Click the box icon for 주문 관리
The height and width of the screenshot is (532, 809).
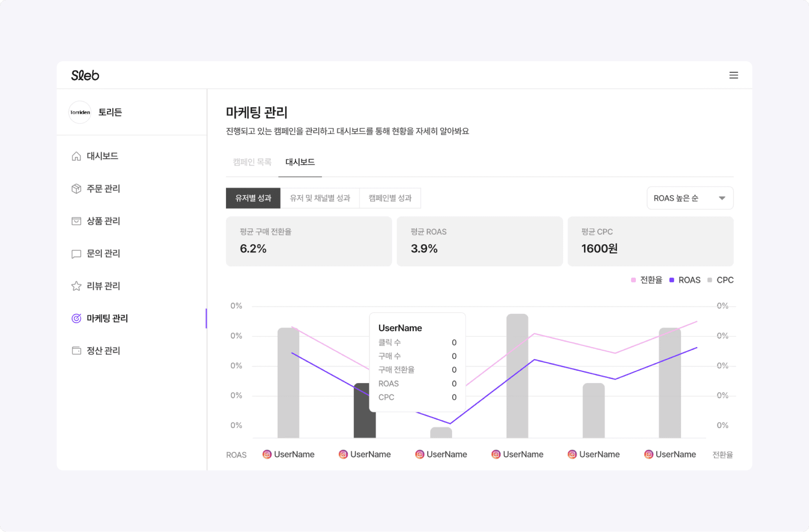click(x=76, y=189)
